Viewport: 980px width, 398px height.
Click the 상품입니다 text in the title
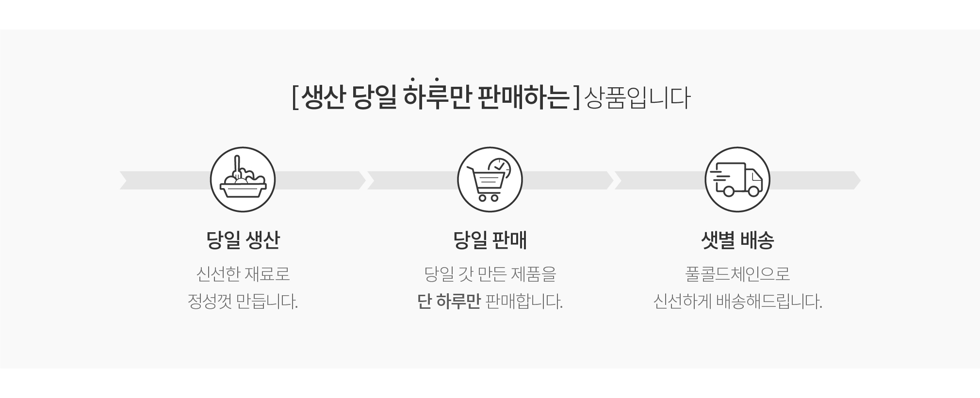click(x=637, y=98)
